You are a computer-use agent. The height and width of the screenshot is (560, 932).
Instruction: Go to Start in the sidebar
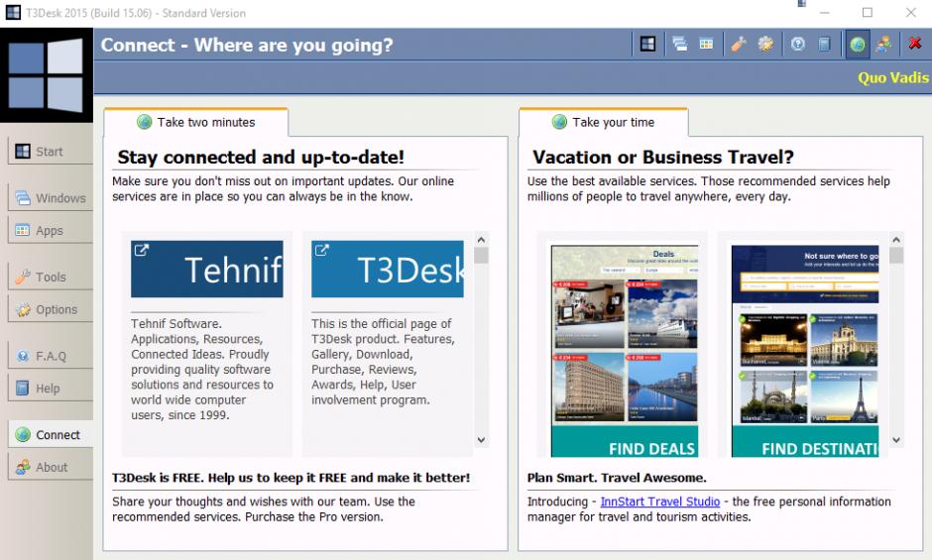52,152
